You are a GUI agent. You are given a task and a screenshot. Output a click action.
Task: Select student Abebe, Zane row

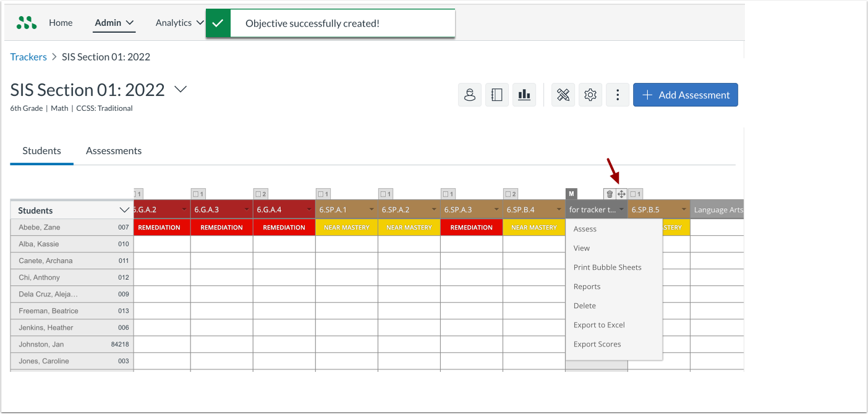[72, 227]
